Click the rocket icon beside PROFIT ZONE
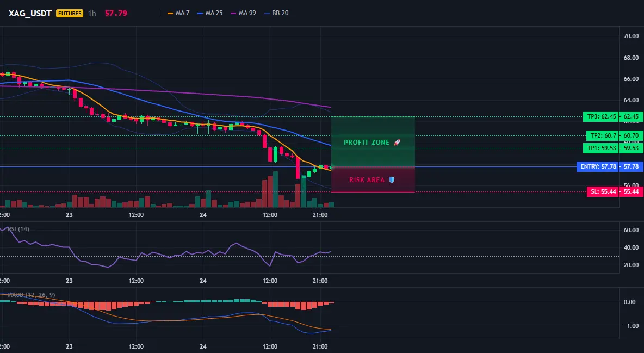The image size is (644, 353). [397, 142]
